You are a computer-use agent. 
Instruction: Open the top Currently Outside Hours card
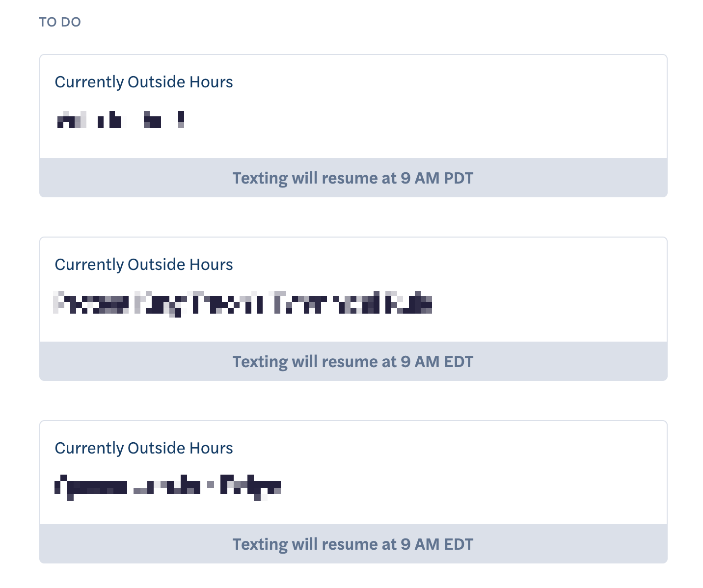[353, 126]
